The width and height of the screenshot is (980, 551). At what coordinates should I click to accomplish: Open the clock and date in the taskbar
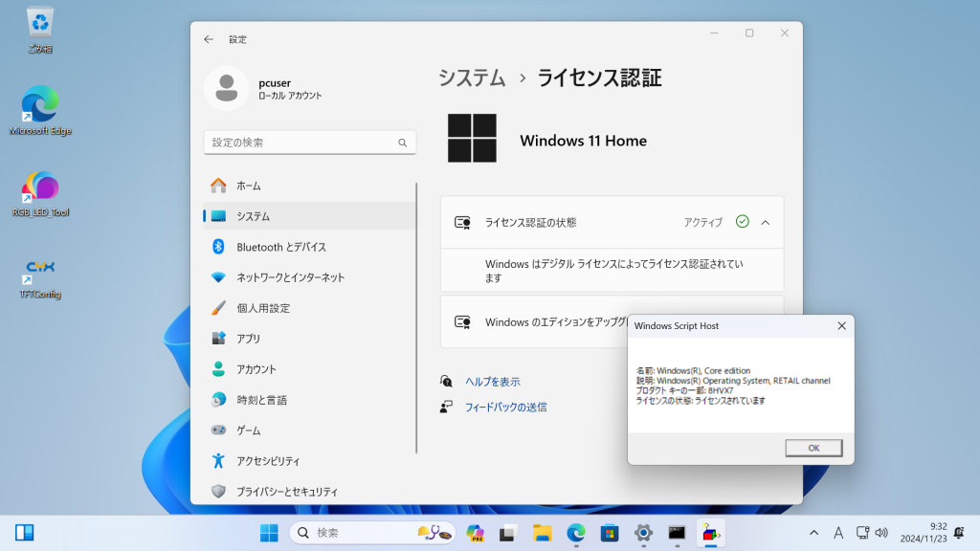tap(924, 533)
